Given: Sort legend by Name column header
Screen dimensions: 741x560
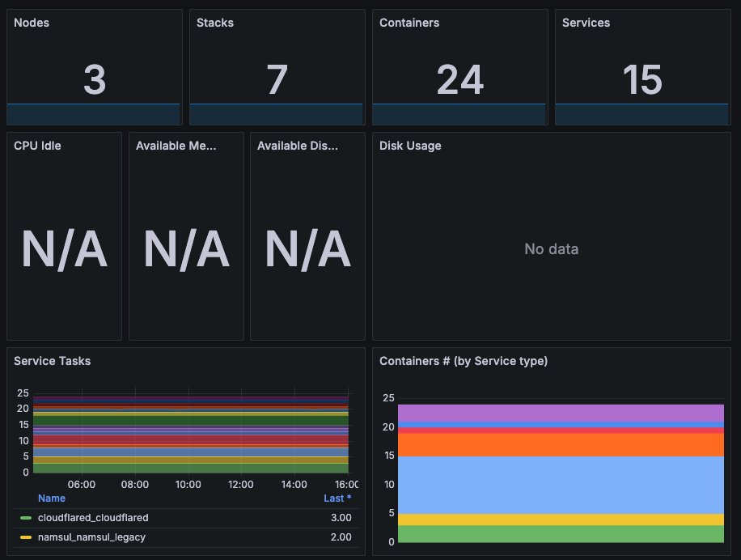Looking at the screenshot, I should [52, 498].
